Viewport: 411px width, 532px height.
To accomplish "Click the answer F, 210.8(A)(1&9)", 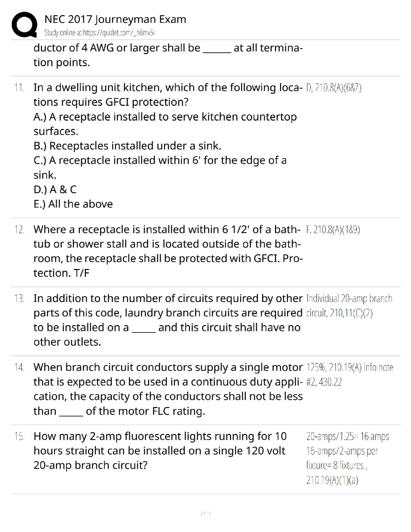I will (333, 230).
